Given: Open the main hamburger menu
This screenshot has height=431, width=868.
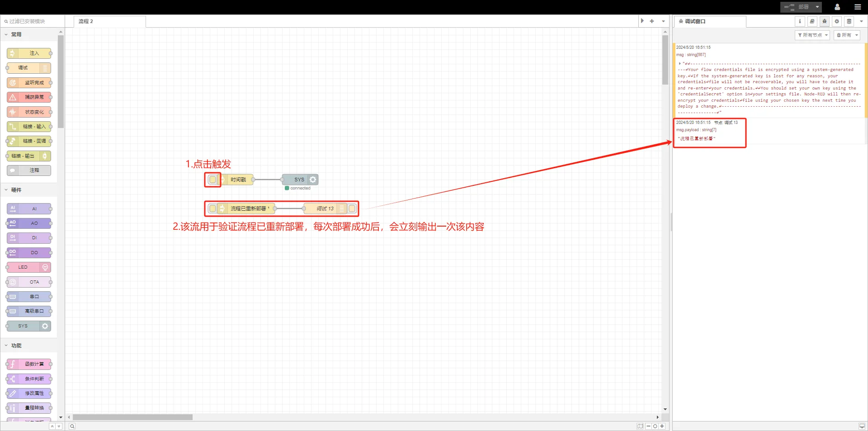Looking at the screenshot, I should tap(858, 7).
